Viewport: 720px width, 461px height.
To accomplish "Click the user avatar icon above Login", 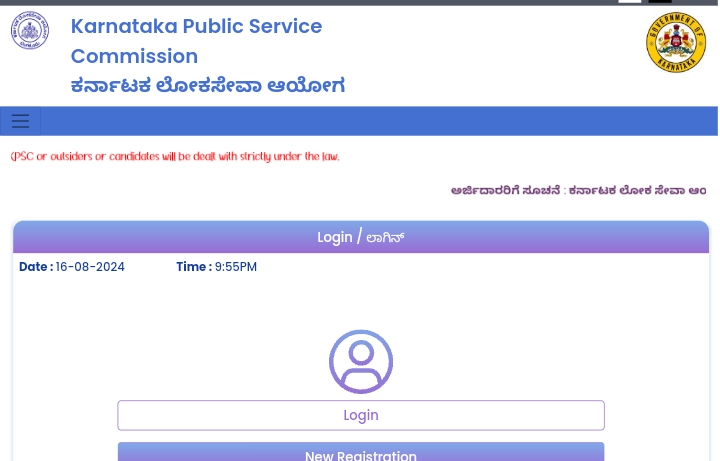I will [361, 362].
